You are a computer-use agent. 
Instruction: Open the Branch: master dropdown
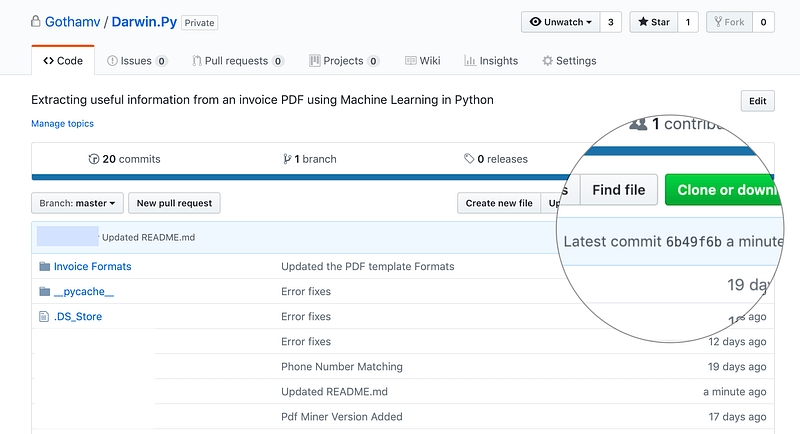pos(77,203)
